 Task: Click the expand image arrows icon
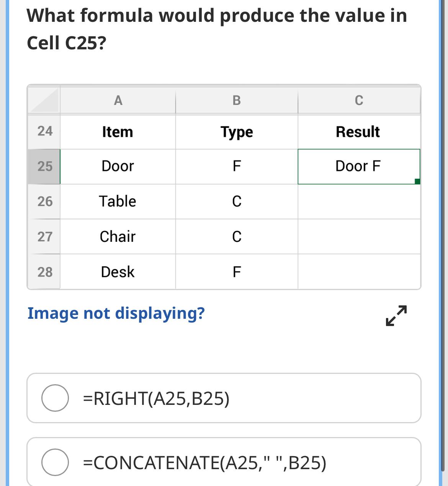[396, 315]
